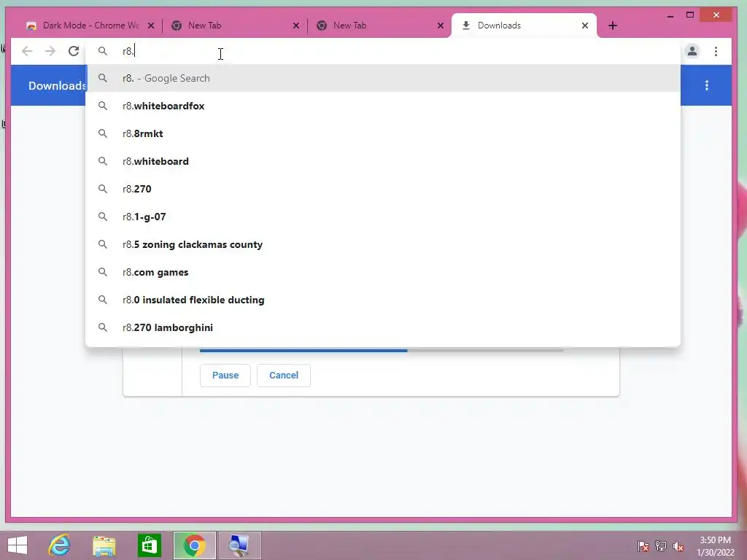
Task: Open Action Center flag in tray
Action: click(x=643, y=545)
